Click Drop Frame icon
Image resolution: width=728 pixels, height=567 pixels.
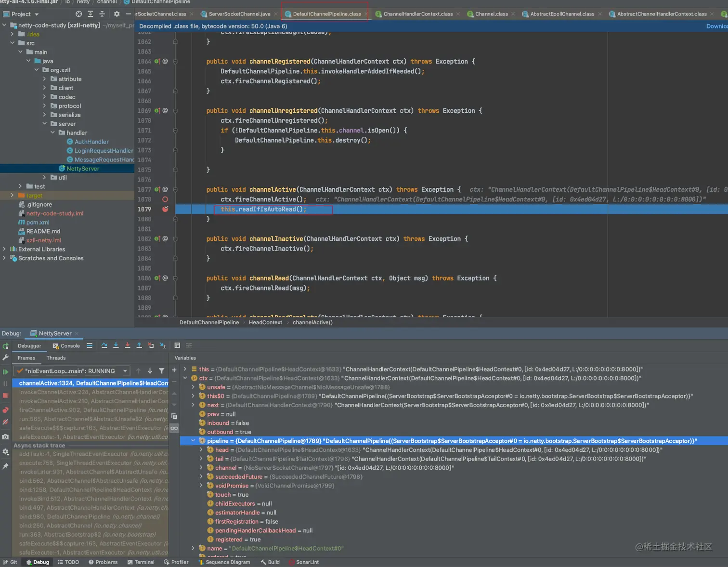(x=151, y=345)
